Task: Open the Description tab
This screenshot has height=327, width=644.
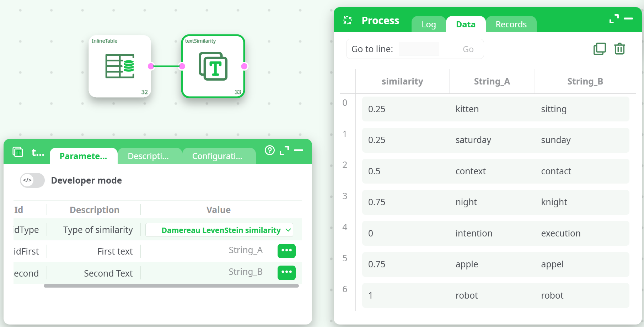Action: pyautogui.click(x=148, y=156)
